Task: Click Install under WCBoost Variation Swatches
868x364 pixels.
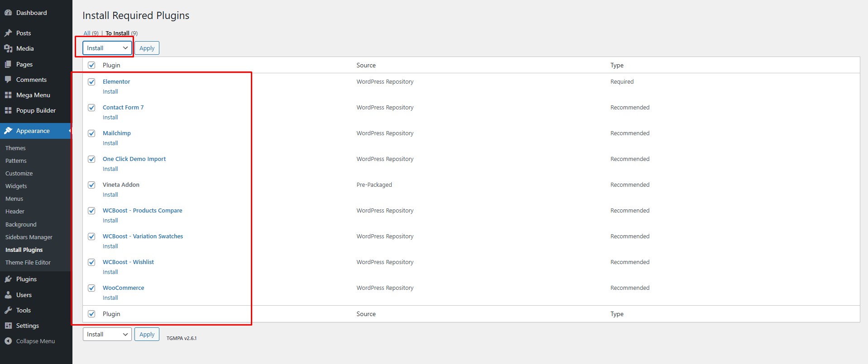Action: tap(110, 246)
